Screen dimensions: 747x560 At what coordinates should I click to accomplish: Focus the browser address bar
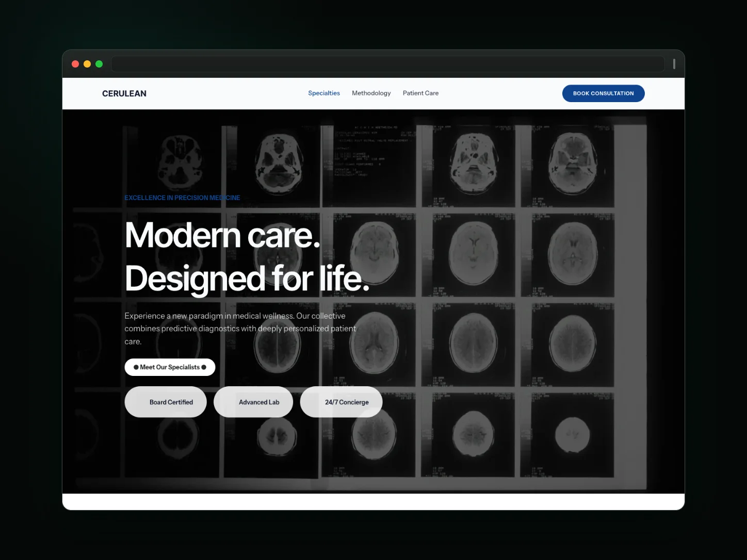(x=388, y=64)
